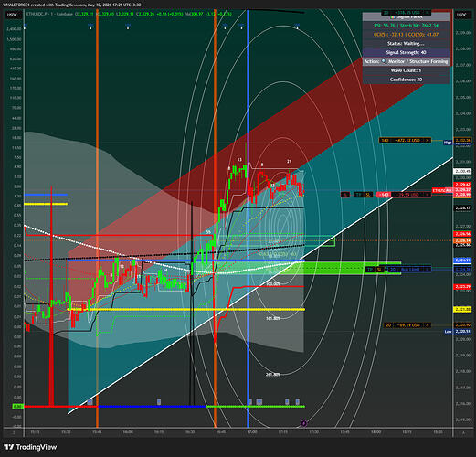Click the TradingView logo at the bottom
Viewport: 476px width, 457px height.
30,447
